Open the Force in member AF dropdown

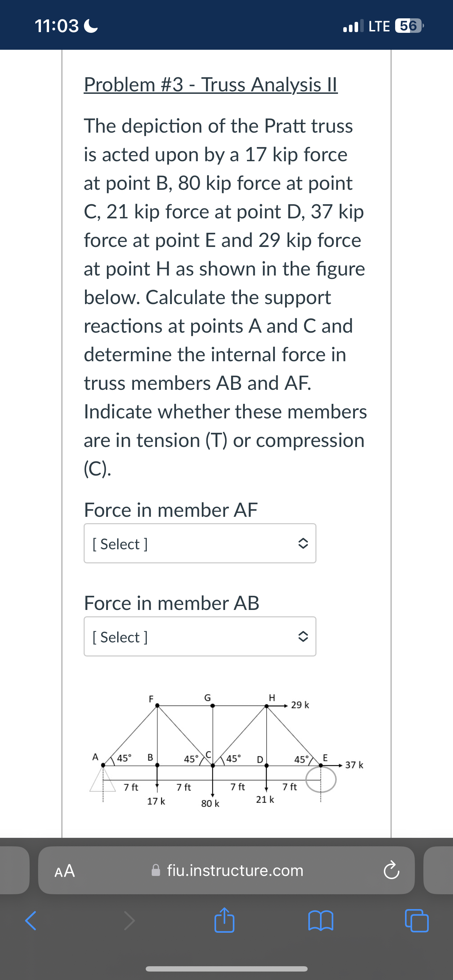click(x=200, y=543)
